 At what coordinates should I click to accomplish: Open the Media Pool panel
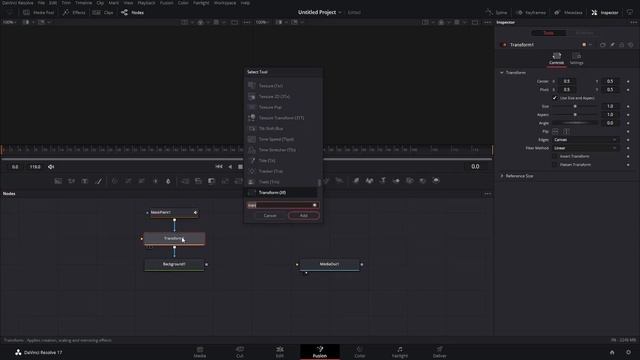[39, 13]
